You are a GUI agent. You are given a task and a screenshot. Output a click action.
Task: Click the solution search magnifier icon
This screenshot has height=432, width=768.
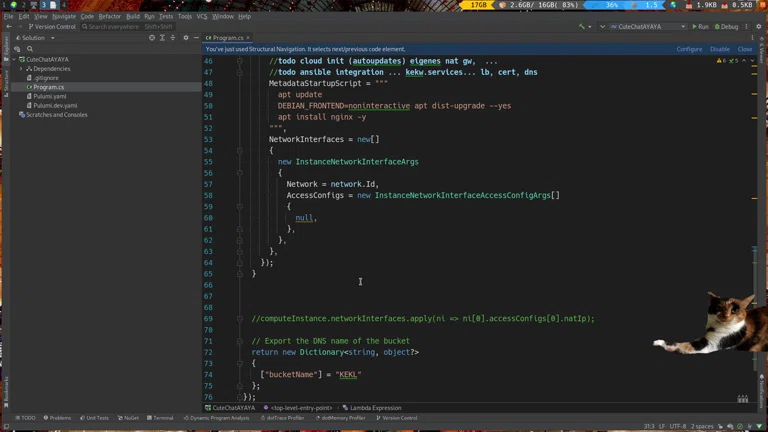pos(30,49)
